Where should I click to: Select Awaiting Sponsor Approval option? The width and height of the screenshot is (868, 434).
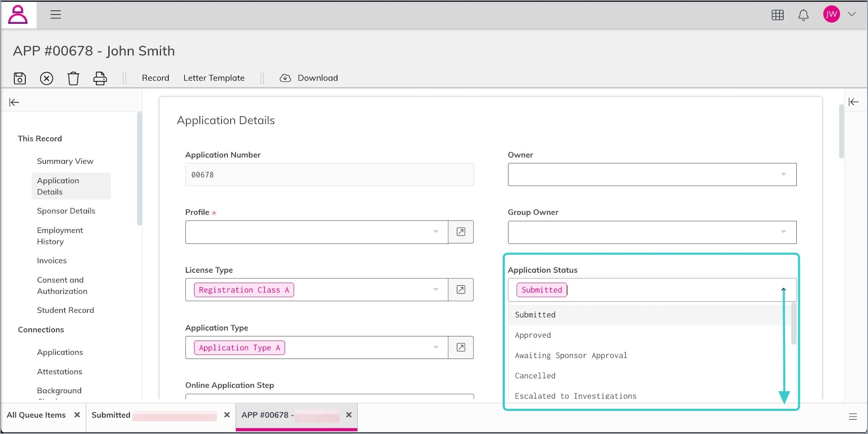click(x=649, y=355)
